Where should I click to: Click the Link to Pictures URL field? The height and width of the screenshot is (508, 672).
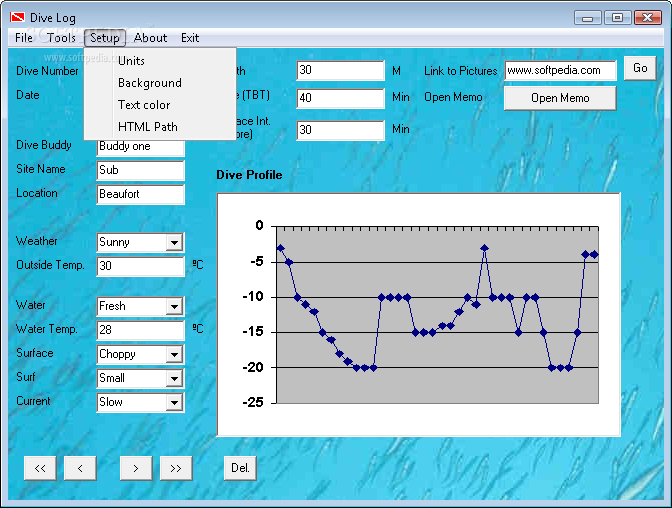[x=561, y=71]
